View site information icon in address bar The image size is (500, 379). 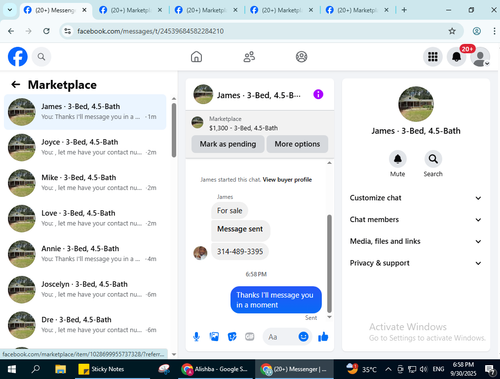click(68, 31)
